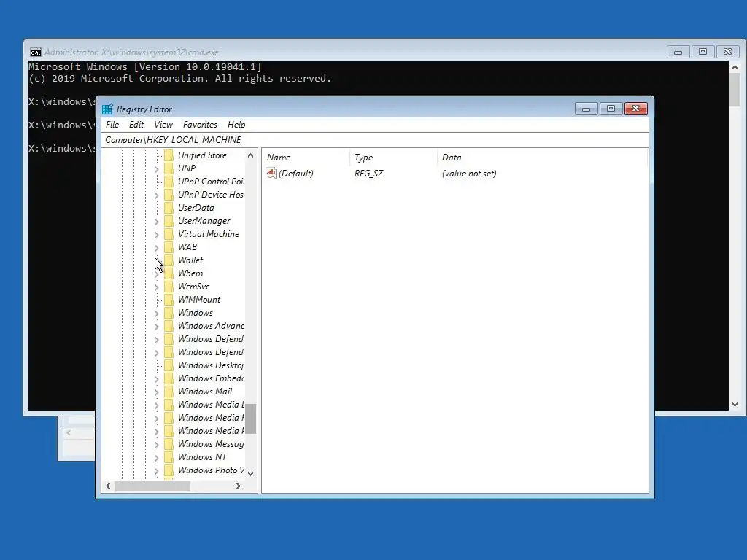Close the Registry Editor window
The width and height of the screenshot is (747, 560).
tap(635, 109)
